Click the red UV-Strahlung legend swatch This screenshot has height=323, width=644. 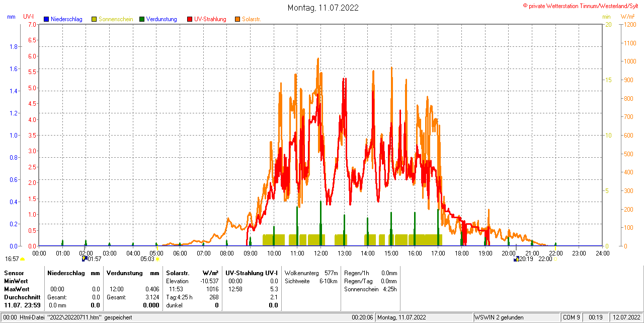[x=190, y=19]
